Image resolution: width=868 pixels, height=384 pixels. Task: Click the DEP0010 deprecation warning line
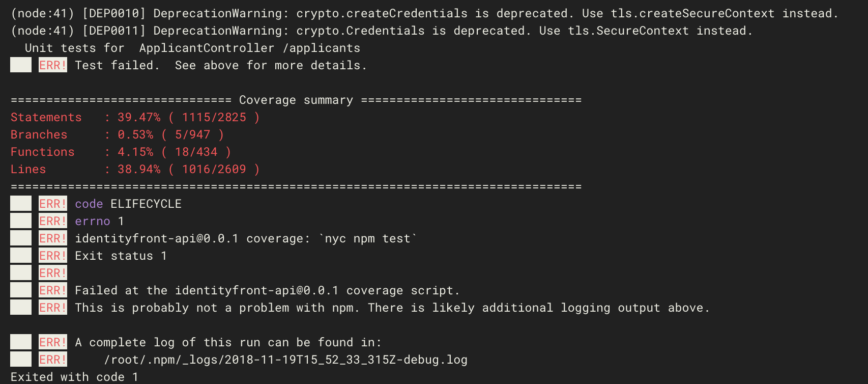(424, 14)
